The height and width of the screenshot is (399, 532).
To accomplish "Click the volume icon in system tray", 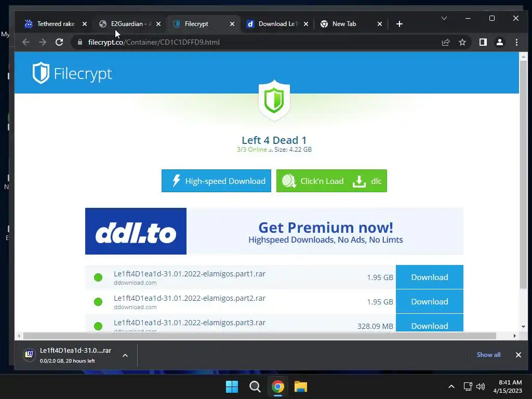I will (x=481, y=387).
